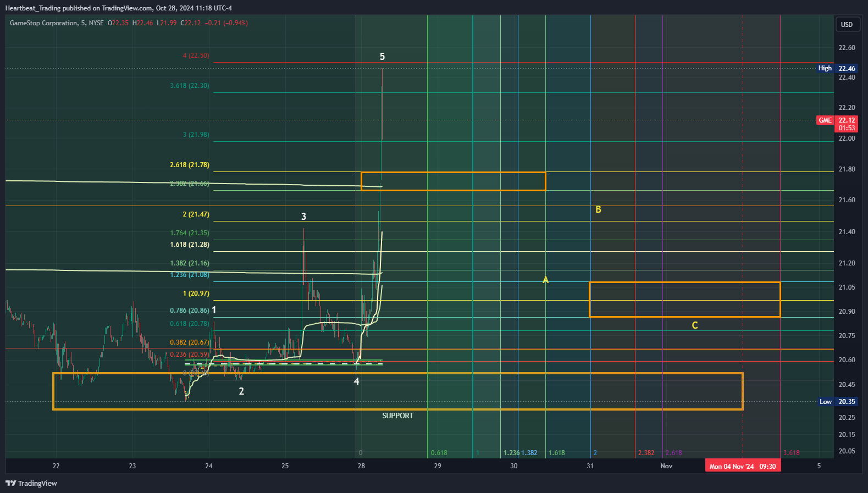
Task: Open the USD currency selector
Action: point(847,24)
